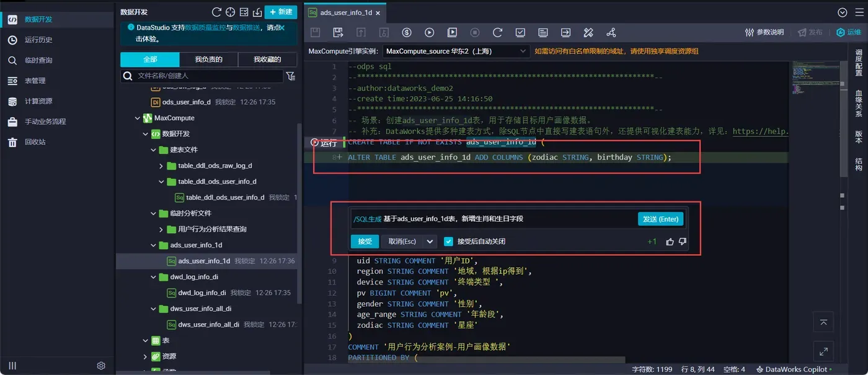The width and height of the screenshot is (868, 375).
Task: Switch to 我负责的 tab
Action: (x=208, y=60)
